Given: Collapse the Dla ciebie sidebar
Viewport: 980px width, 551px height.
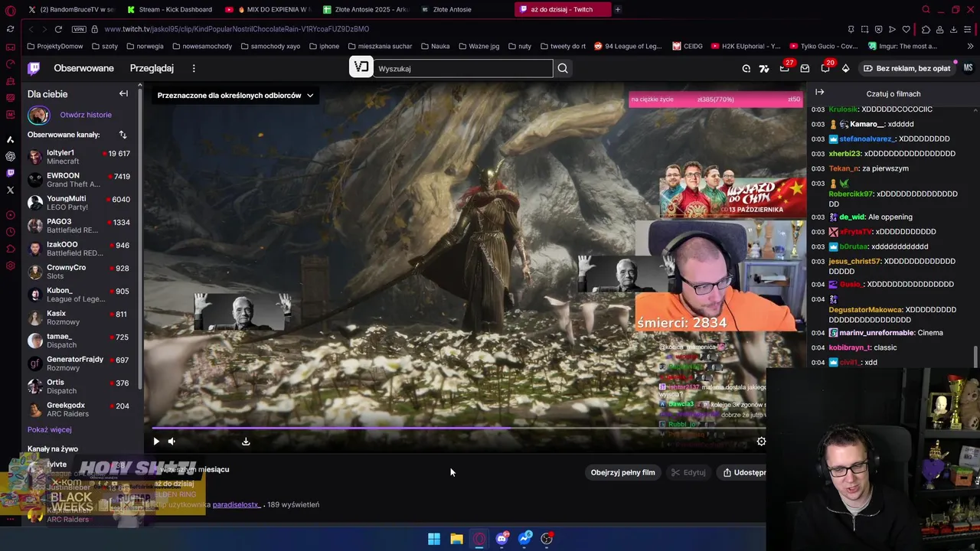Looking at the screenshot, I should click(123, 93).
